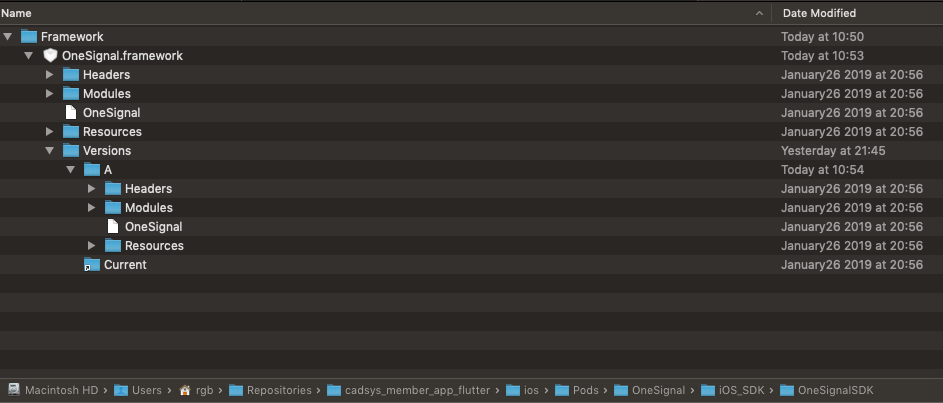Click the sort direction arrow in Name header

760,13
